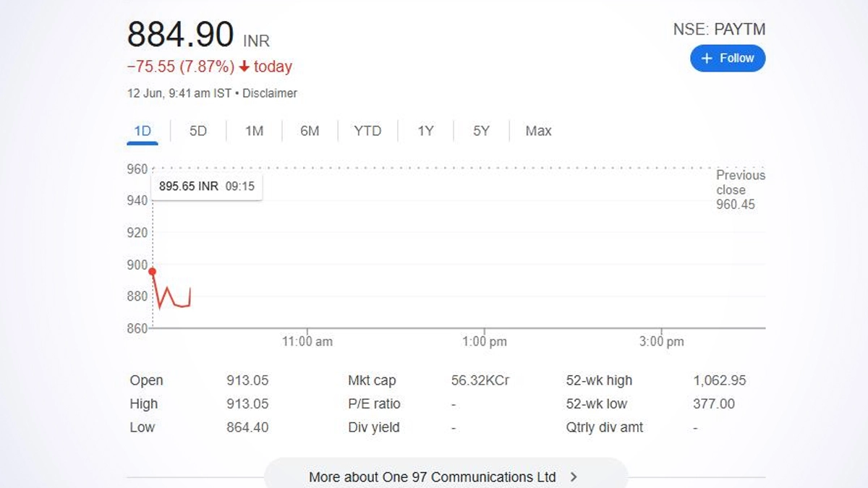Show the 1M price chart
The image size is (868, 488).
254,131
